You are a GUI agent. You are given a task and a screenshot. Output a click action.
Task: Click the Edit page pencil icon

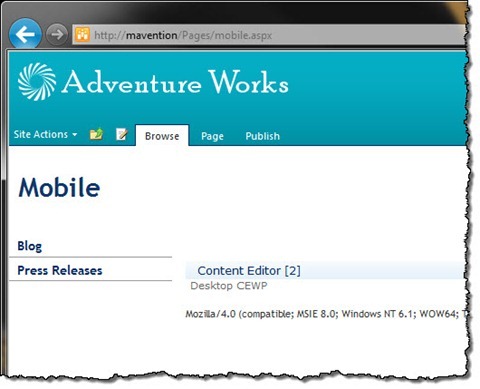coord(122,134)
